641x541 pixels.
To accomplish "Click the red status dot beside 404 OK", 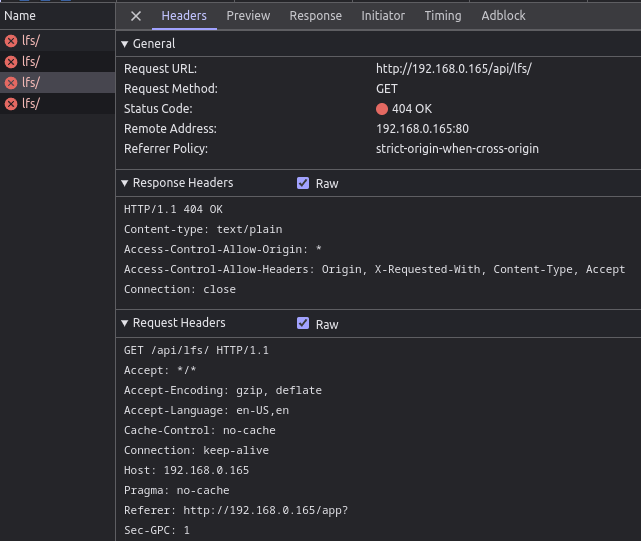I will click(x=381, y=109).
